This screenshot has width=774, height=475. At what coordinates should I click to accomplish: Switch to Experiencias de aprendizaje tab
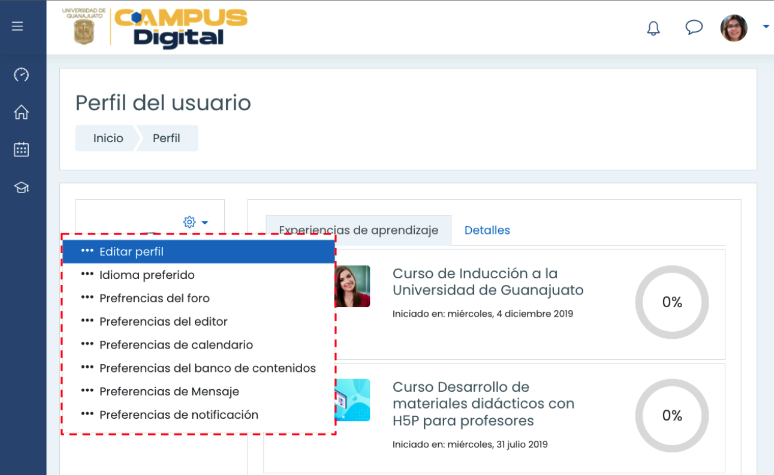click(359, 230)
